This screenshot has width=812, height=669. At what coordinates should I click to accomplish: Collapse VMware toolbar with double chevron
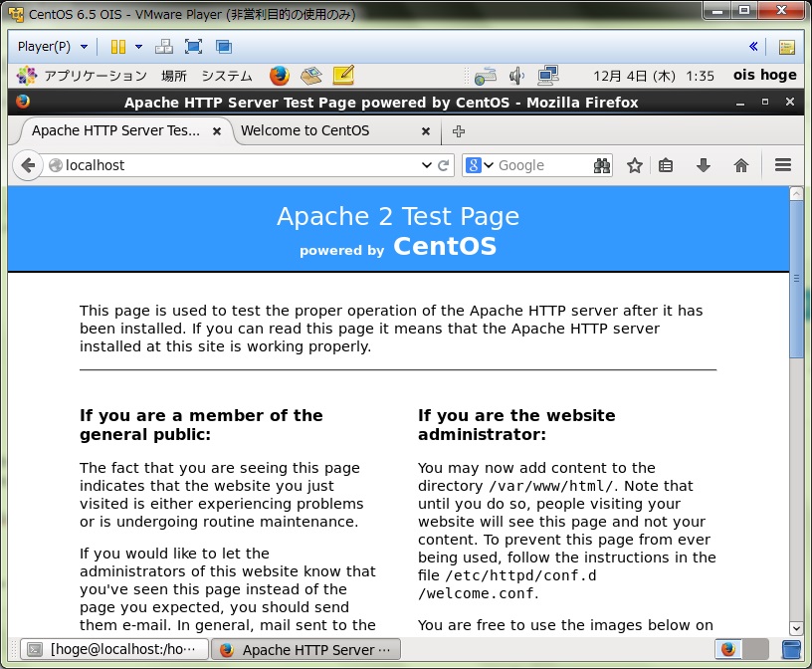point(753,46)
